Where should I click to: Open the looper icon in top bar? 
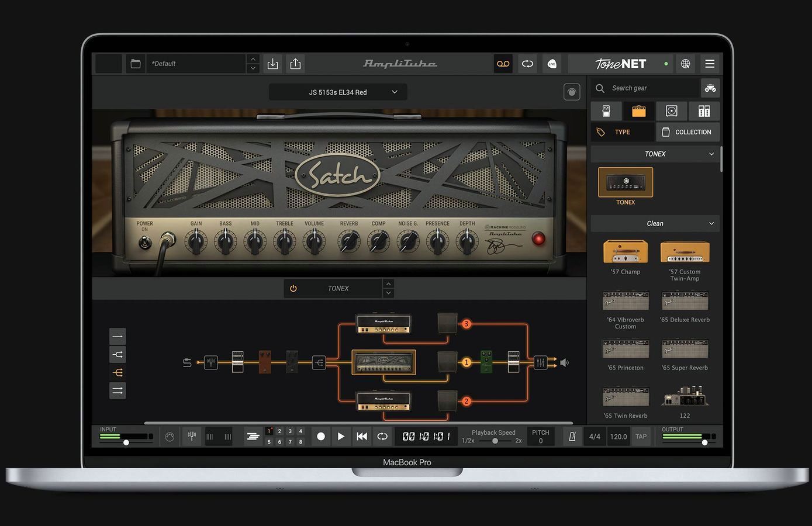click(x=527, y=64)
